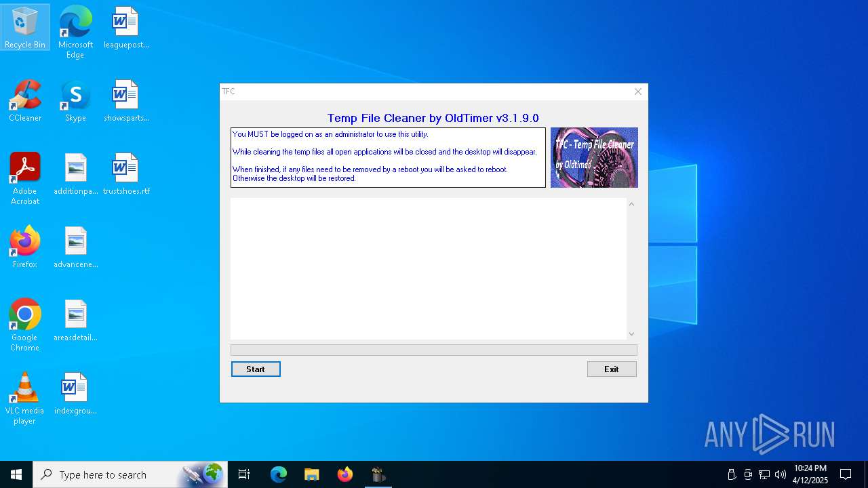Open the Firefox desktop shortcut
Image resolution: width=868 pixels, height=488 pixels.
tap(25, 247)
